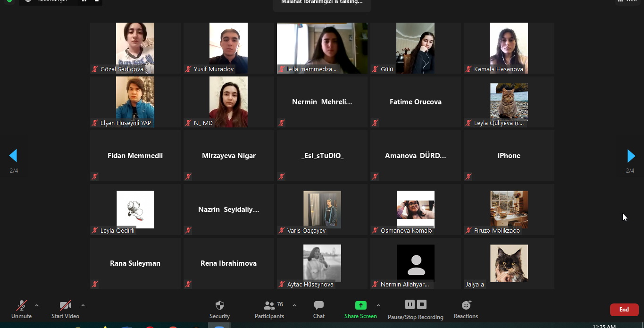Click the name Mirzayeva Nigar

coord(229,156)
